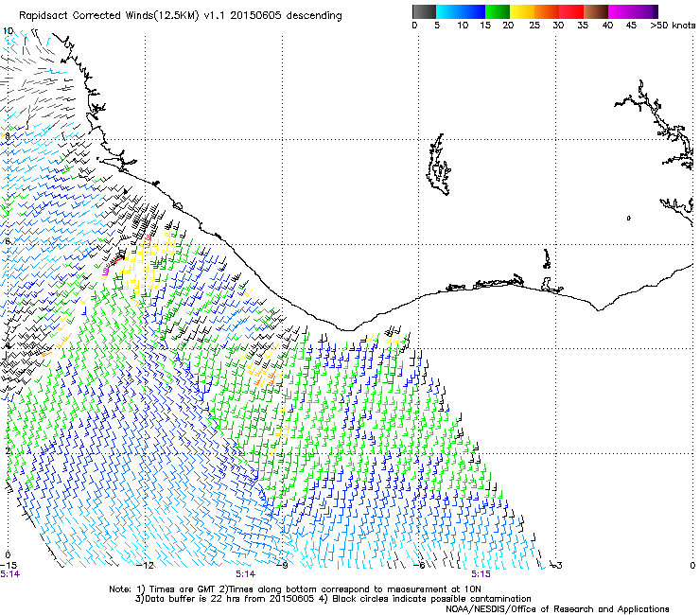
Task: Click the gray 0-5 knots color swatch
Action: (x=424, y=11)
